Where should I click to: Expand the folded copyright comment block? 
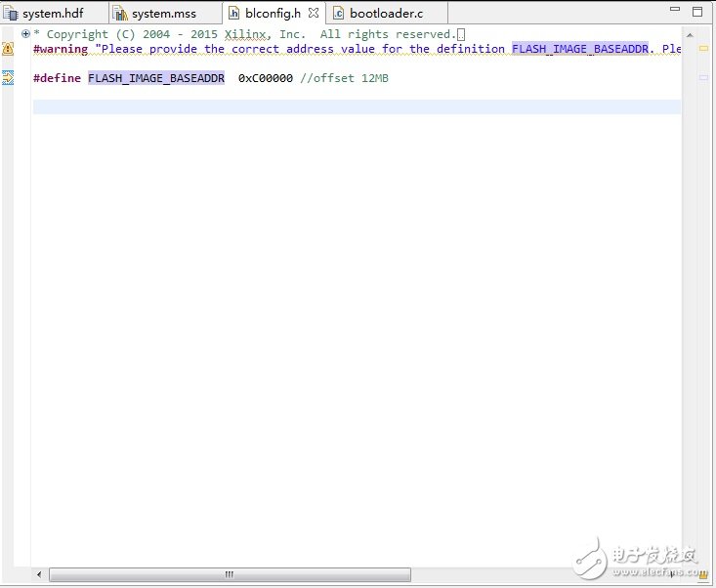coord(25,34)
